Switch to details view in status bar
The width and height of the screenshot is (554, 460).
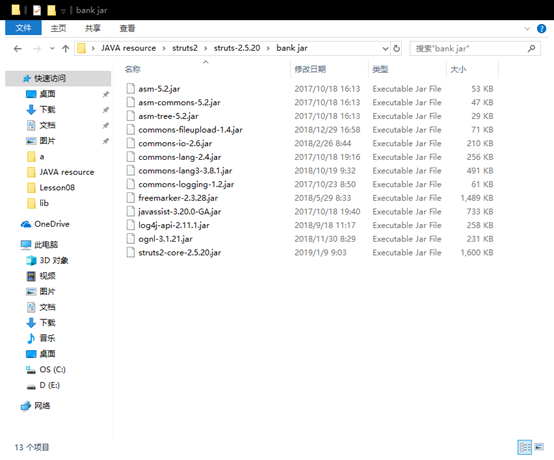(x=524, y=447)
